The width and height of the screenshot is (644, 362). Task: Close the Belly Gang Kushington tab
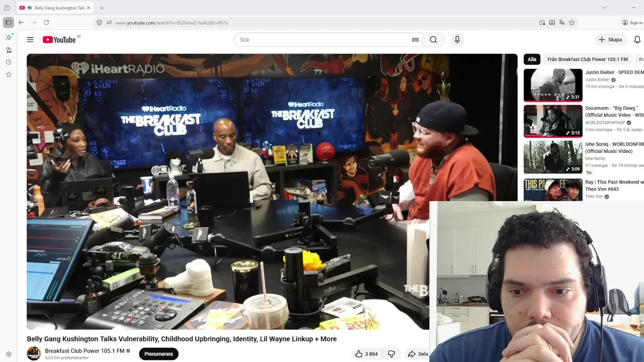(x=89, y=8)
